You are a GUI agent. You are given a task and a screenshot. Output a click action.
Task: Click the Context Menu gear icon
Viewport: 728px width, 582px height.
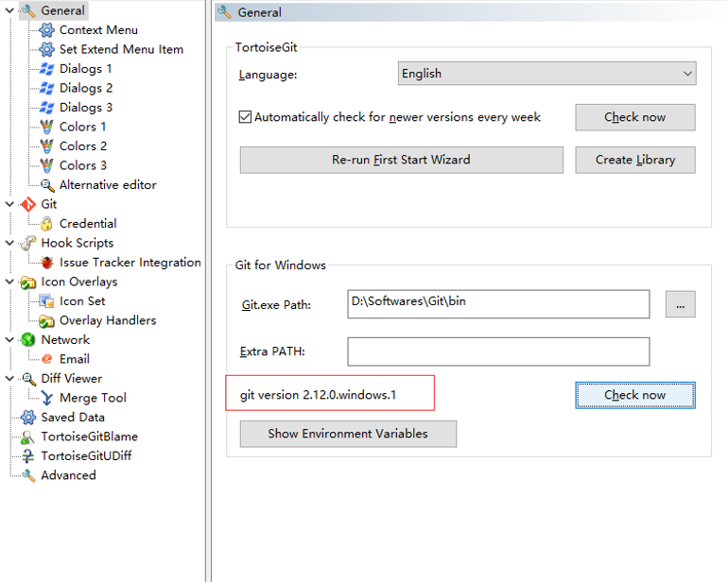46,30
